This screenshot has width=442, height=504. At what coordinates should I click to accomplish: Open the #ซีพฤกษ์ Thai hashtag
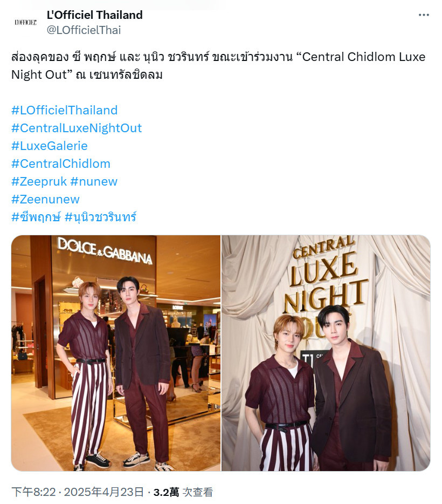coord(36,217)
